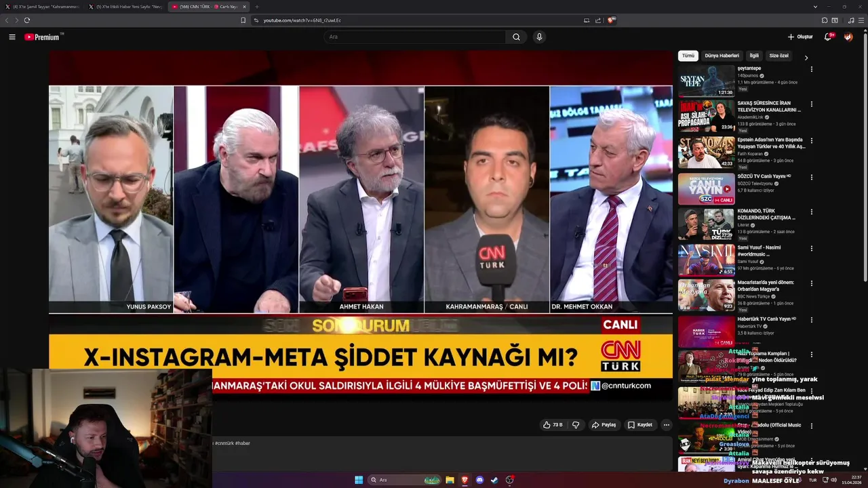Open title Epstein Adası'nın Yanı Başında

(x=771, y=143)
